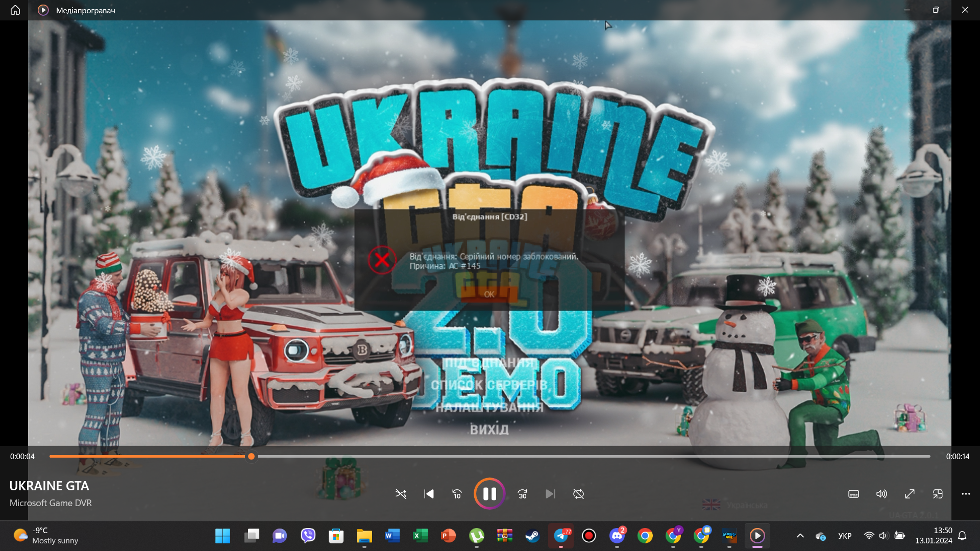Open subtitles and captions options
Screen dimensions: 980x551
coord(853,494)
